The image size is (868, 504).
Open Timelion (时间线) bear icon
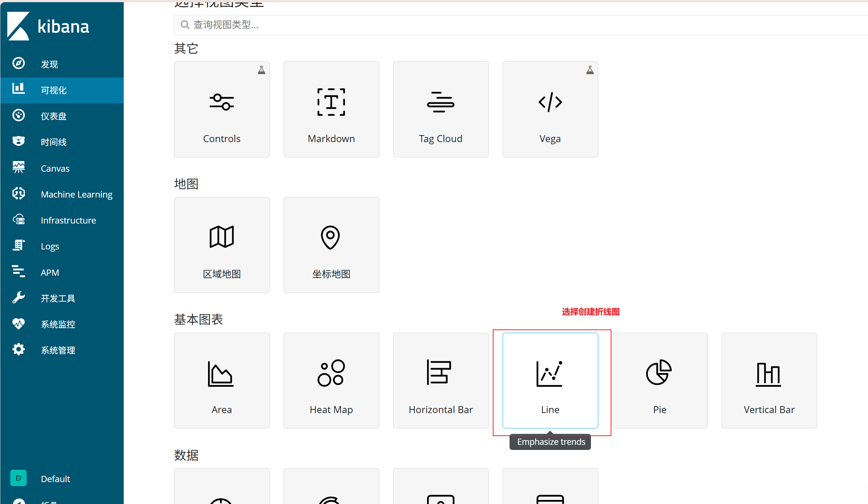coord(18,141)
